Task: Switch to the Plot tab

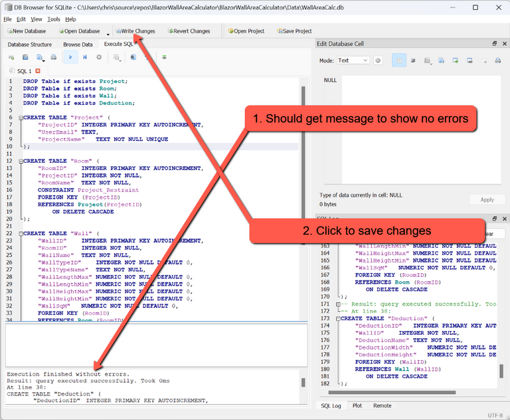Action: click(x=357, y=405)
